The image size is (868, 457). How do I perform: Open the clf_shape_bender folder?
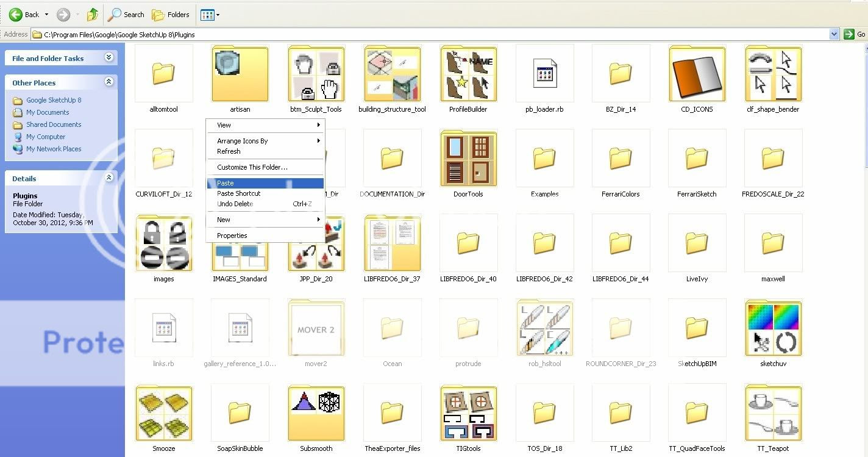(x=773, y=74)
